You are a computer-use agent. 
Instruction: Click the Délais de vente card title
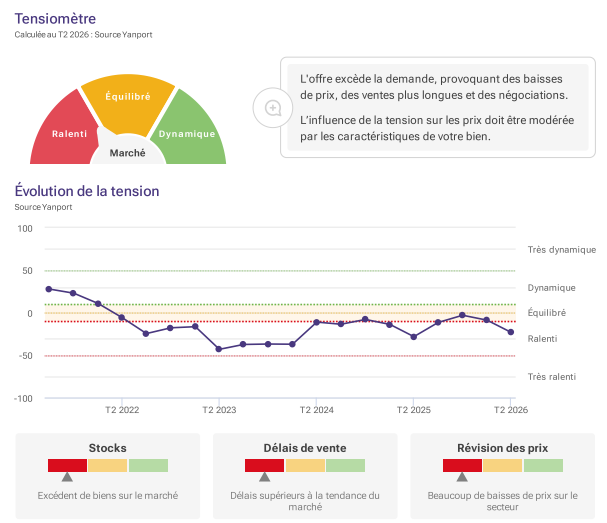point(305,448)
